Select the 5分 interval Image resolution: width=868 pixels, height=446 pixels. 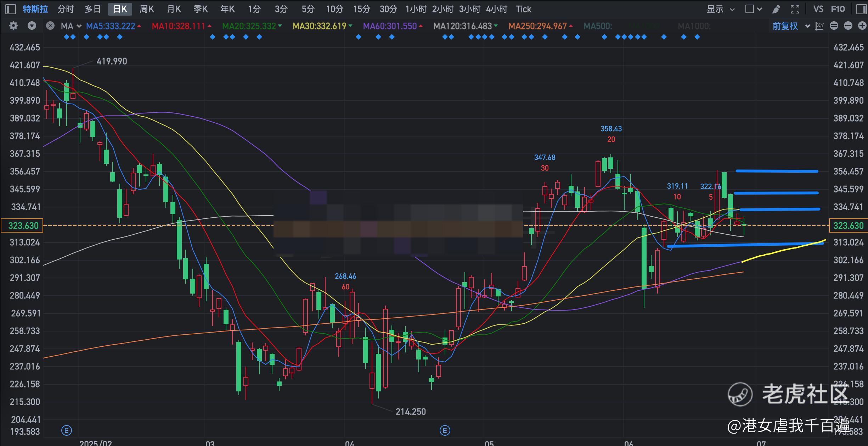point(308,9)
